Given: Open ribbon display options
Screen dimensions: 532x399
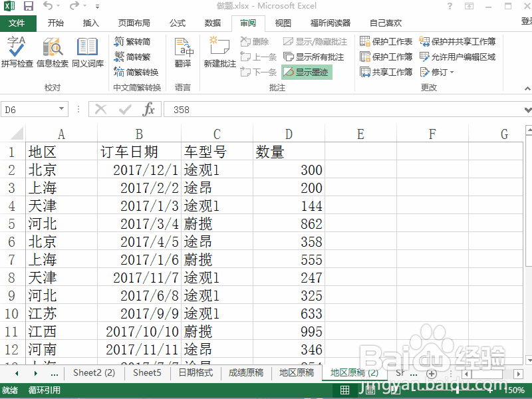Looking at the screenshot, I should tap(469, 6).
